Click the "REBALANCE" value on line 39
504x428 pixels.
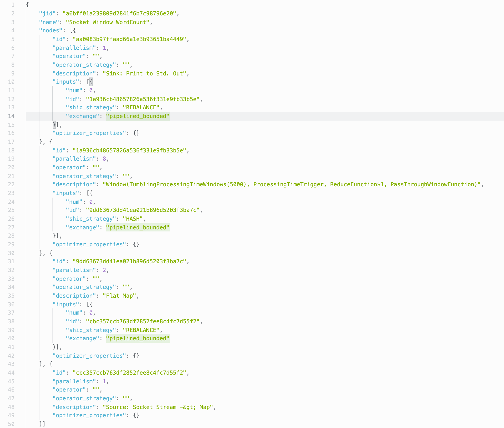[141, 330]
